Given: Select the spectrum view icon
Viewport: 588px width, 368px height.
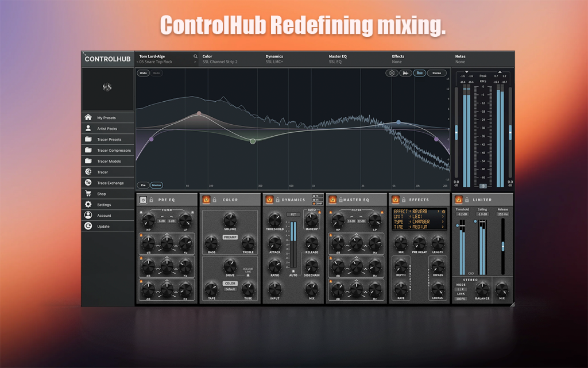Looking at the screenshot, I should (420, 73).
